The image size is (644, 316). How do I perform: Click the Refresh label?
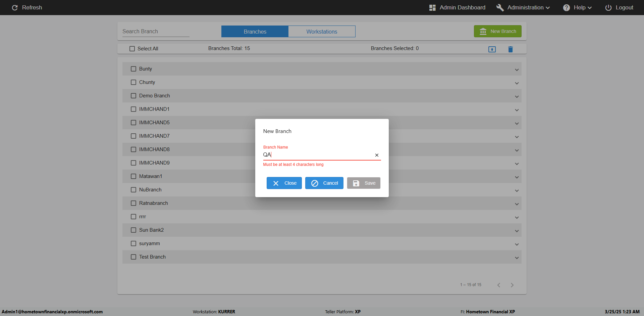32,7
